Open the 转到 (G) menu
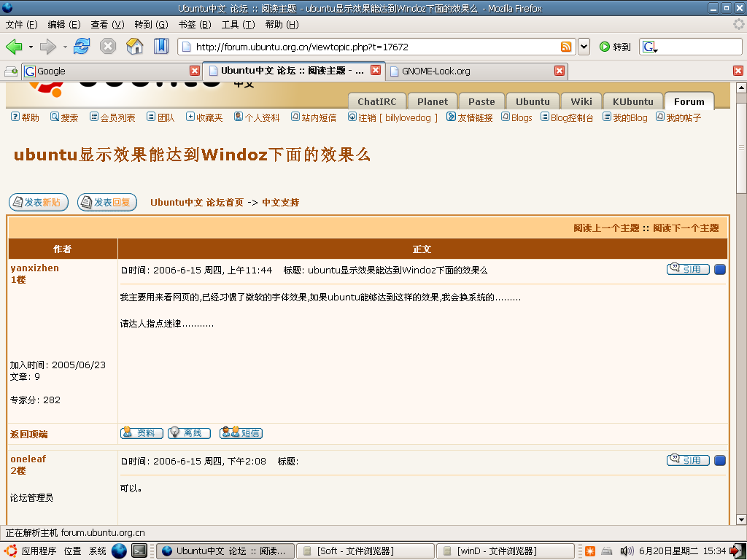This screenshot has height=560, width=747. [152, 24]
